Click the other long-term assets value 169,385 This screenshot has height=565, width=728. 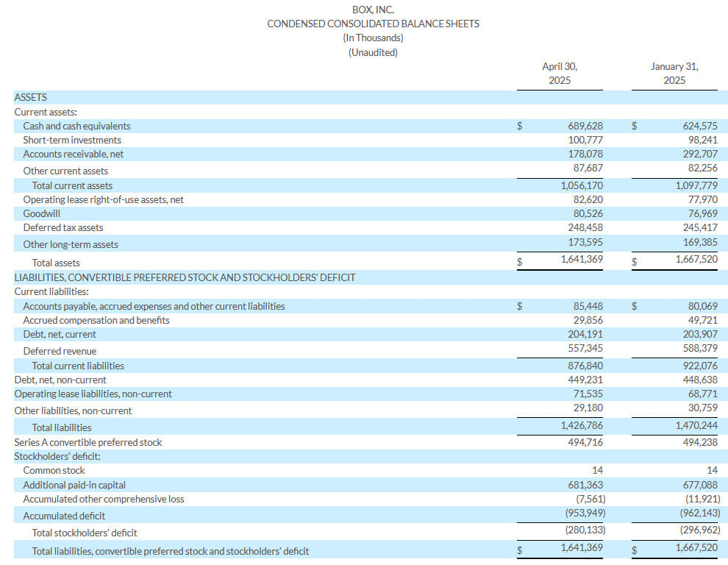699,241
